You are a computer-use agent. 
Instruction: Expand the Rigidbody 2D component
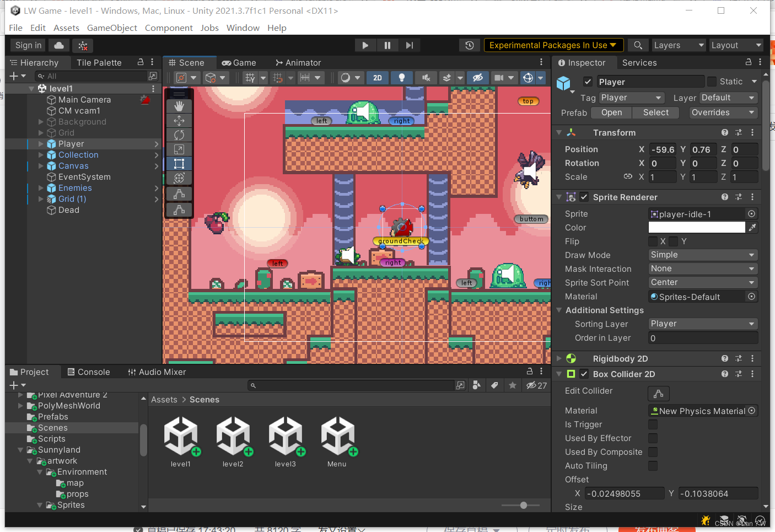pyautogui.click(x=559, y=358)
